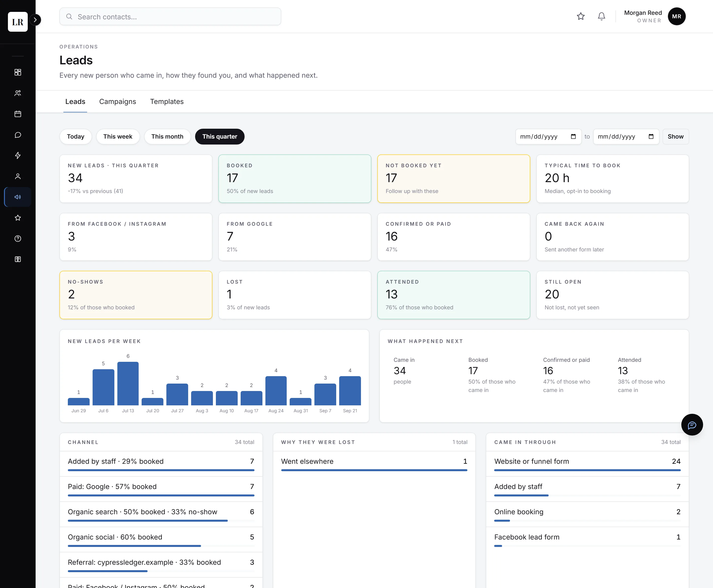Switch to the Campaigns tab
713x588 pixels.
pyautogui.click(x=118, y=102)
